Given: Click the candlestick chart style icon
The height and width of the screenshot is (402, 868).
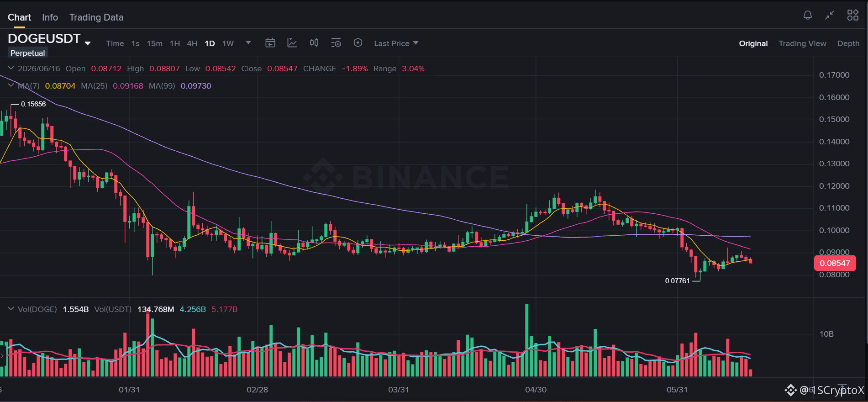Looking at the screenshot, I should pos(314,43).
